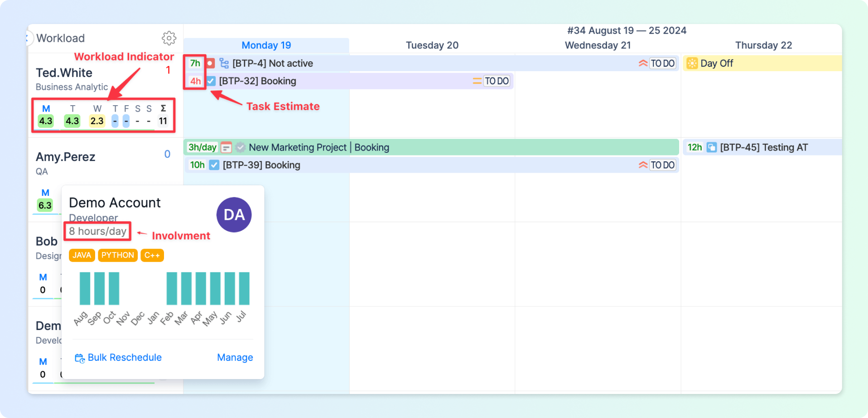Click the gray verified badge on New Marketing Project
This screenshot has height=418, width=868.
[241, 147]
